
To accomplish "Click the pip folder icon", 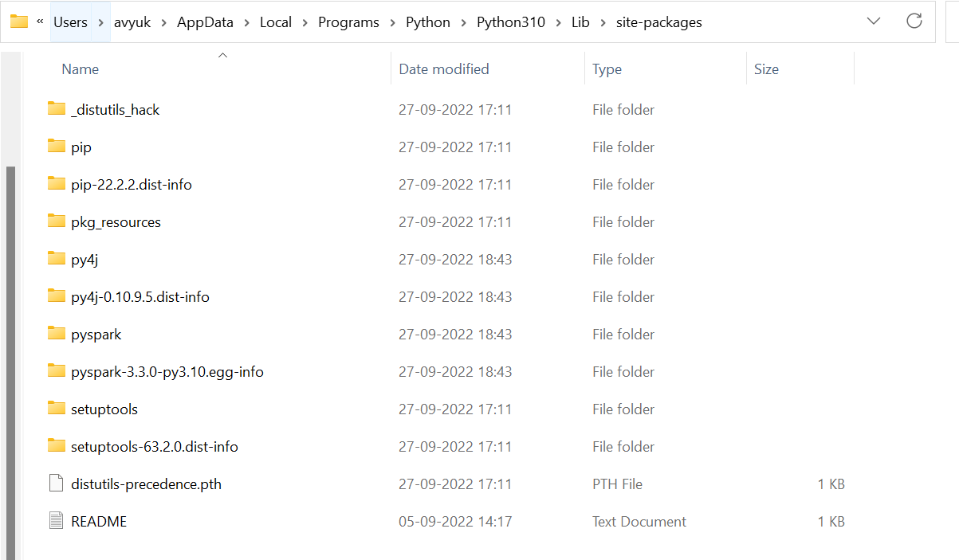I will click(56, 146).
